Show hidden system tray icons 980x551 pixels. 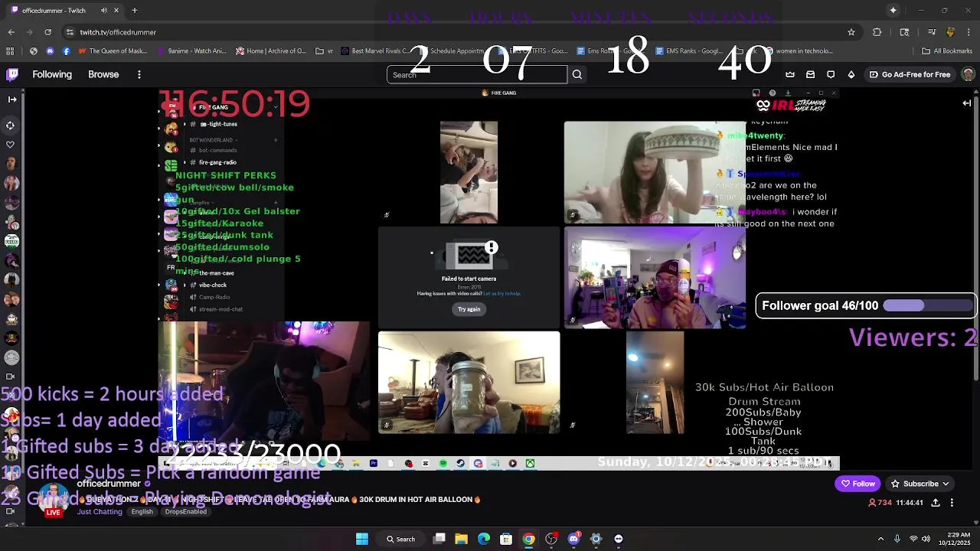880,539
